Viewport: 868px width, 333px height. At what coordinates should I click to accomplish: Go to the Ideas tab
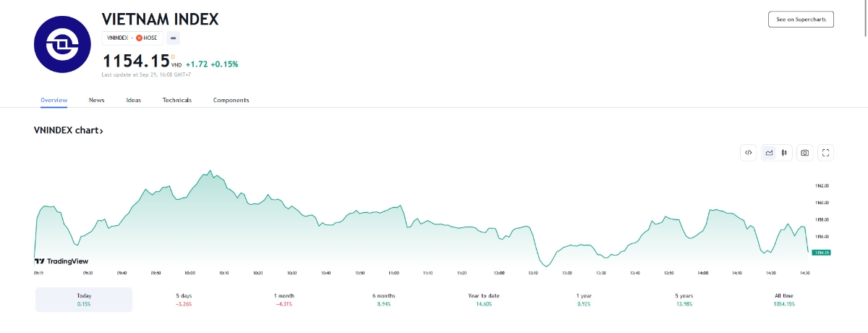point(134,100)
